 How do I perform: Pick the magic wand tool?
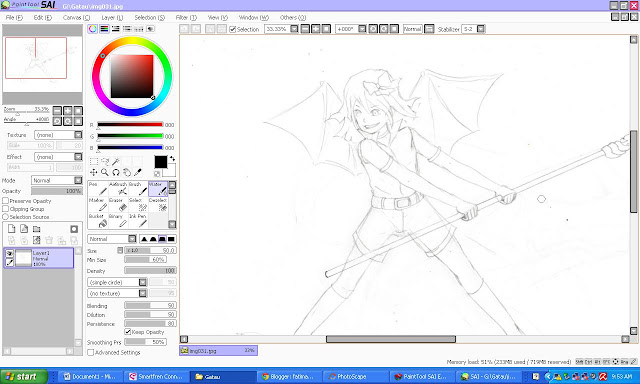[116, 162]
